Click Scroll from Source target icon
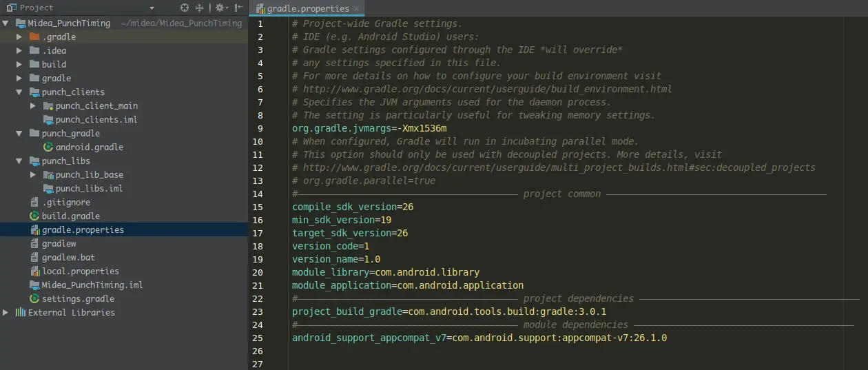The image size is (868, 370). (x=185, y=8)
